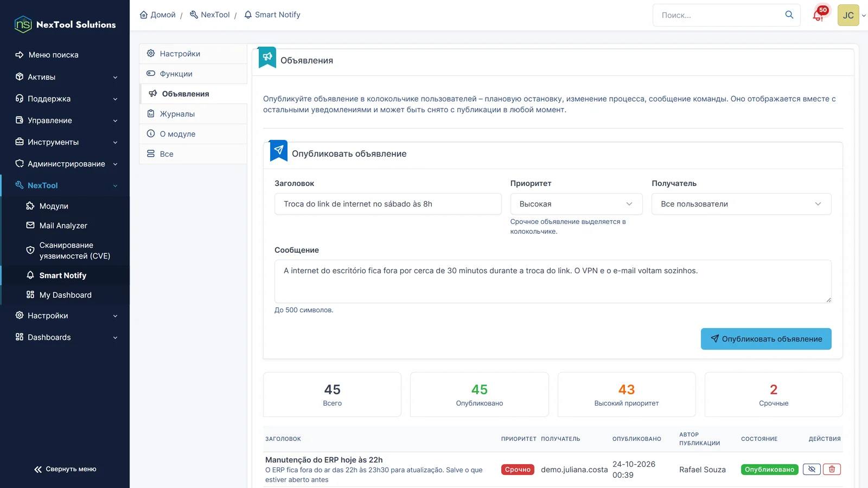The width and height of the screenshot is (868, 488).
Task: Click the Опубликовано 45 stat card
Action: pos(480,394)
